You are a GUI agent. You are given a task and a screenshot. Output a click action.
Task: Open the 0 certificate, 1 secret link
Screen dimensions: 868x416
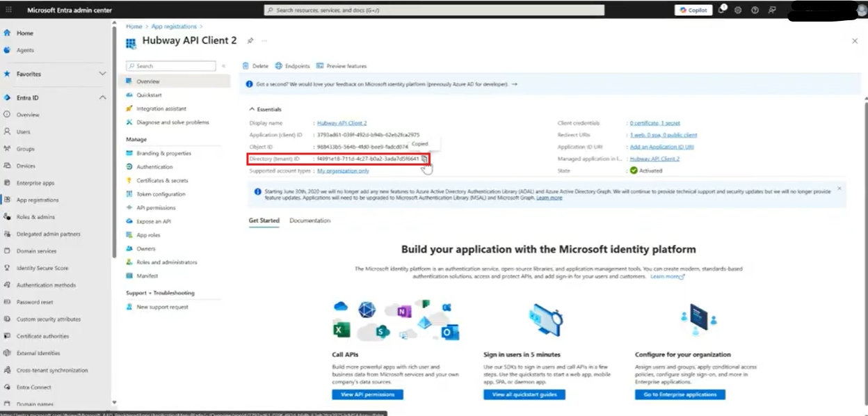654,123
